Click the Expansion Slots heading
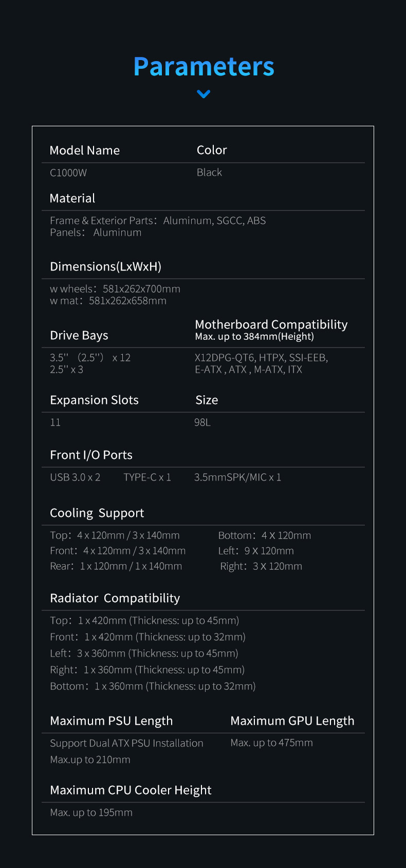 [94, 400]
